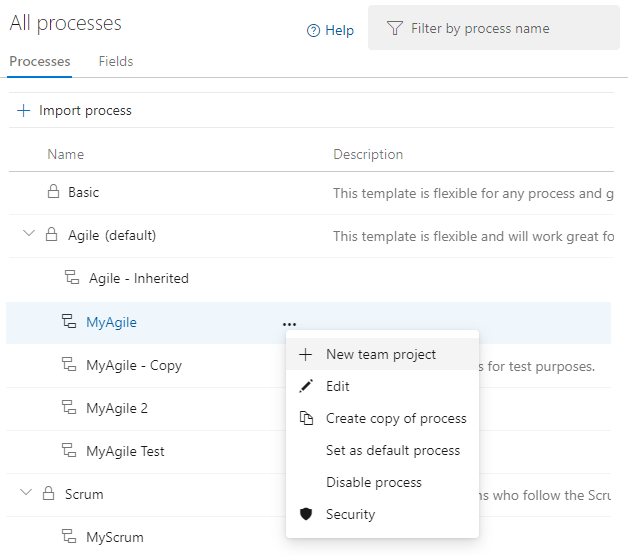
Task: Choose Disable process in the context menu
Action: pos(373,482)
